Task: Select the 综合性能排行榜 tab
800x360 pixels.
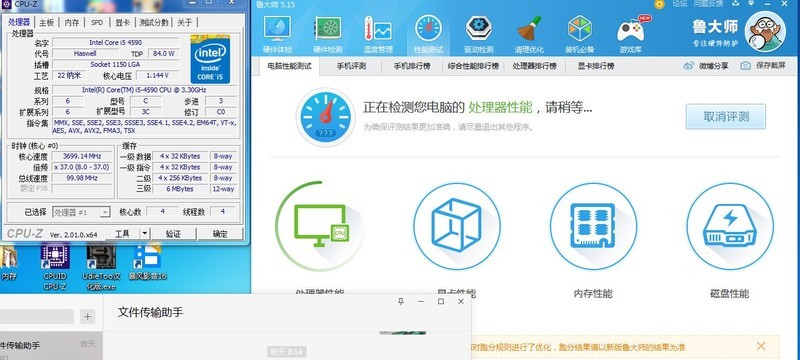Action: [x=473, y=66]
